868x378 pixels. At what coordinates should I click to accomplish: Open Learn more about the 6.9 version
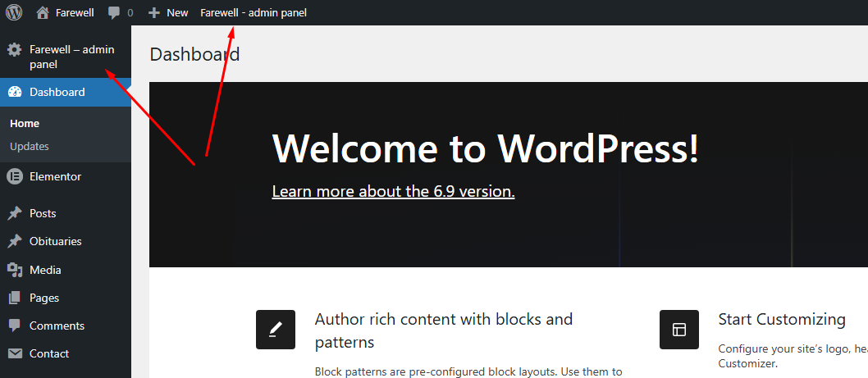tap(393, 191)
